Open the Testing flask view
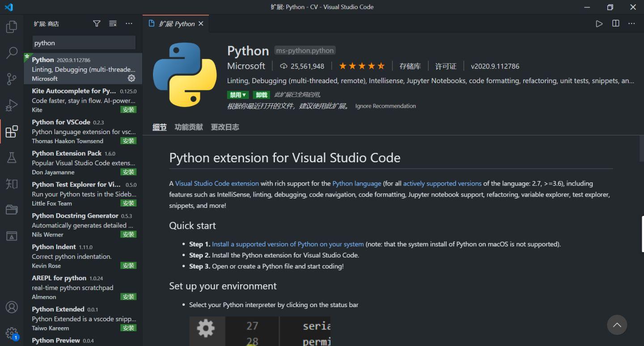 pyautogui.click(x=12, y=157)
